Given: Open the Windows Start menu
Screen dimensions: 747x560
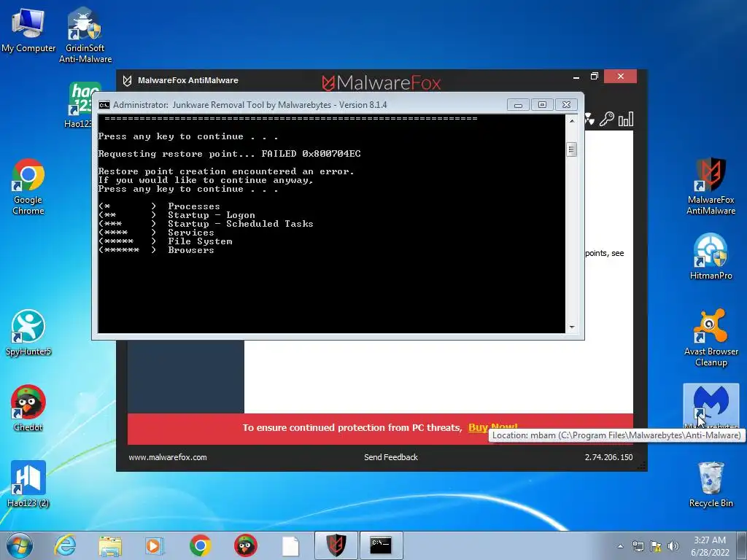Looking at the screenshot, I should 20,545.
